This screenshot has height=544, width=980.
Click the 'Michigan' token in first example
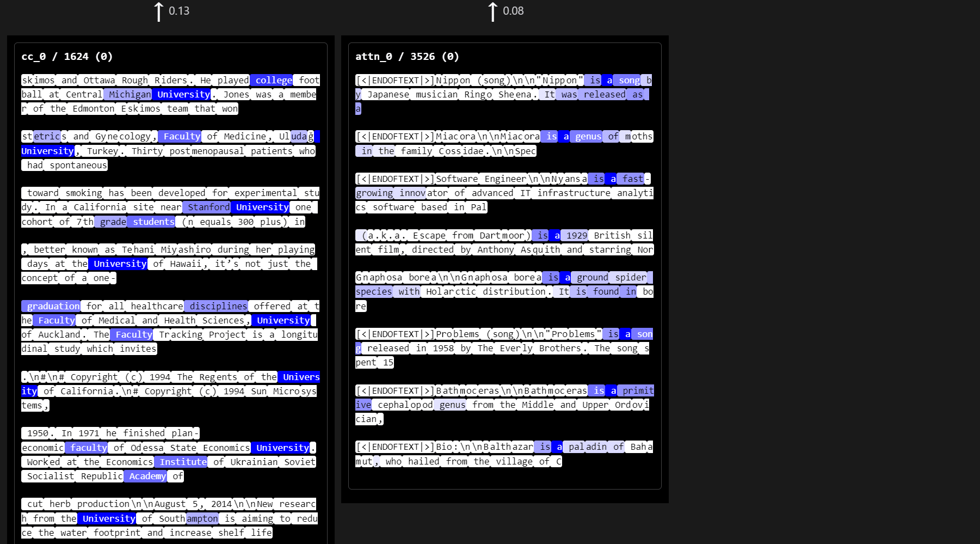tap(129, 94)
